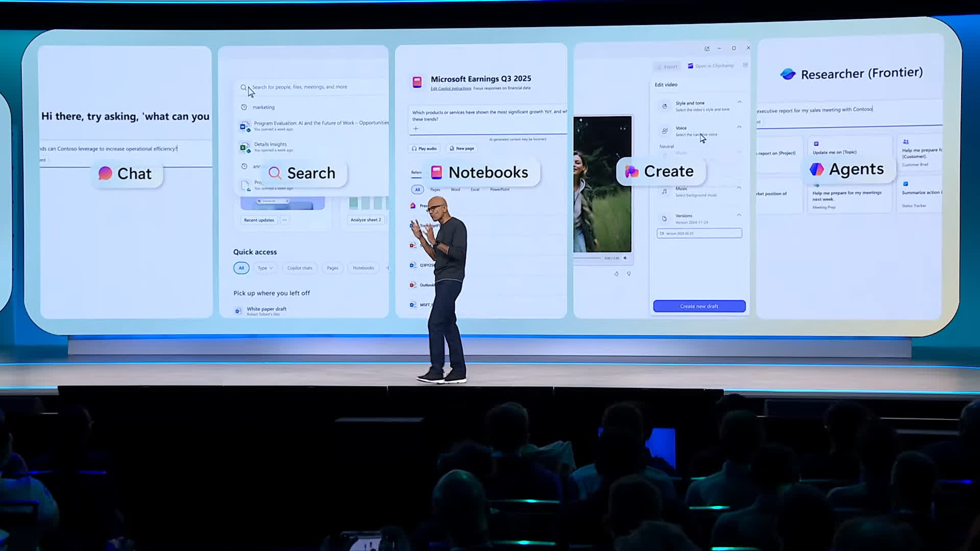Click the thumbs down icon under the video
980x551 pixels.
pyautogui.click(x=629, y=274)
